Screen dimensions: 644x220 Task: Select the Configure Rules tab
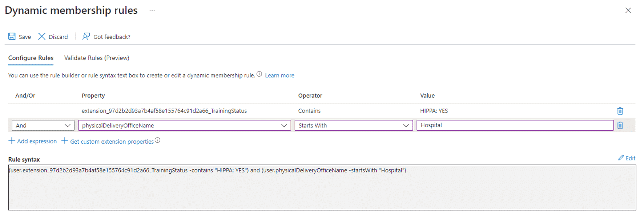pos(31,58)
